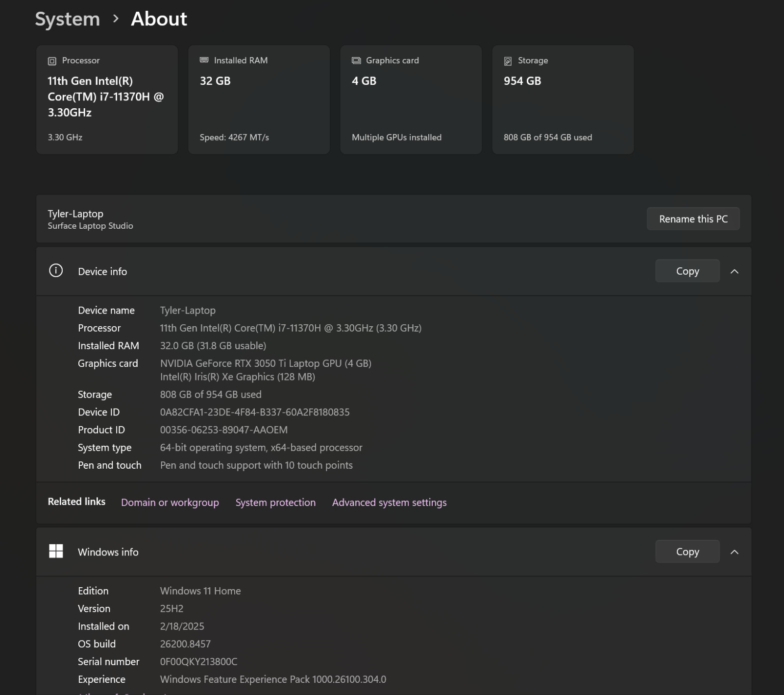Go back to System breadcrumb
The width and height of the screenshot is (784, 695).
tap(68, 19)
